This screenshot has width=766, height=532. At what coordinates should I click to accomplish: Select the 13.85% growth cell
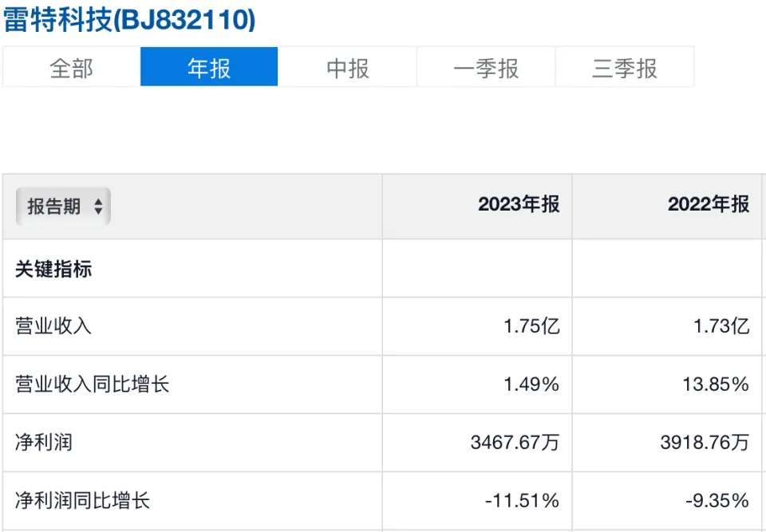[x=717, y=384]
